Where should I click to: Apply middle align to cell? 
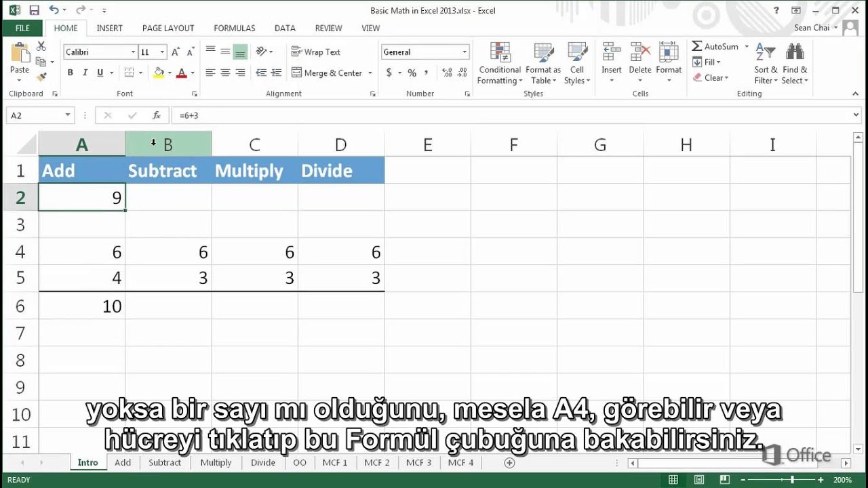click(x=225, y=52)
